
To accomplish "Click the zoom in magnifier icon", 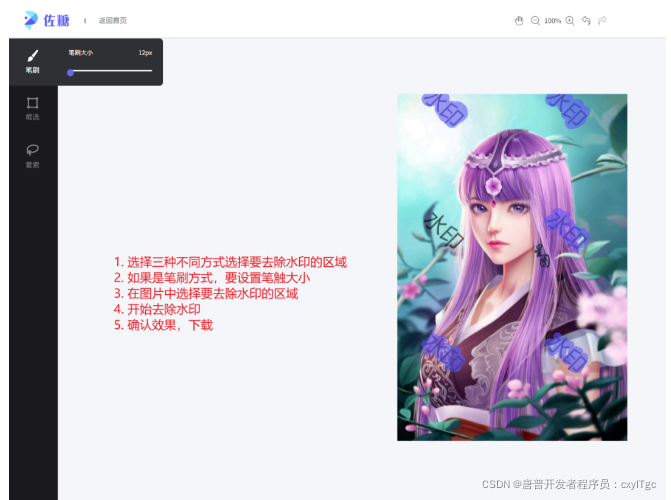I will (570, 21).
